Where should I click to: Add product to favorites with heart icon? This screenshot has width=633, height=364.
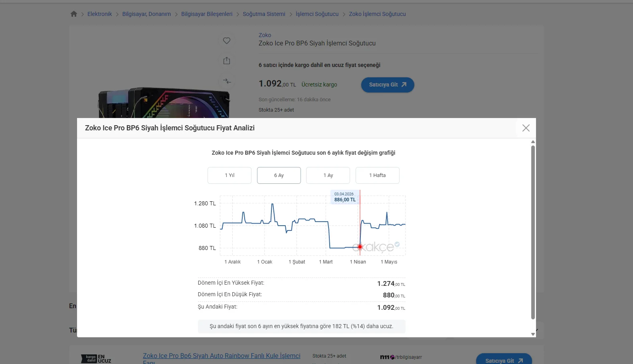coord(227,41)
